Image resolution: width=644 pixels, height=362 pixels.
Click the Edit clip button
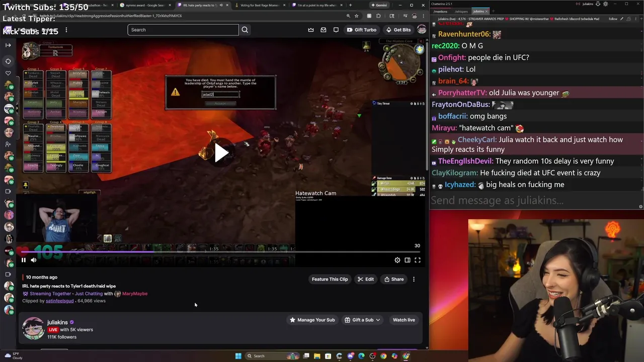[366, 279]
